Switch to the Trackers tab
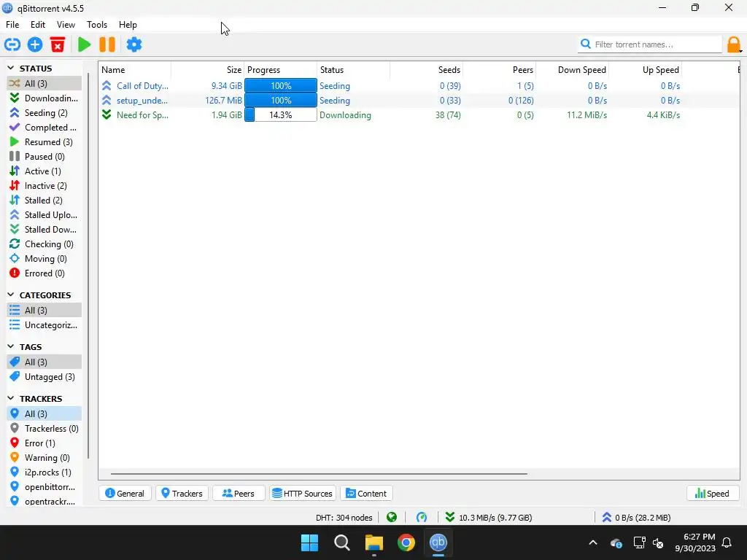Screen dimensions: 747x560 (182, 494)
